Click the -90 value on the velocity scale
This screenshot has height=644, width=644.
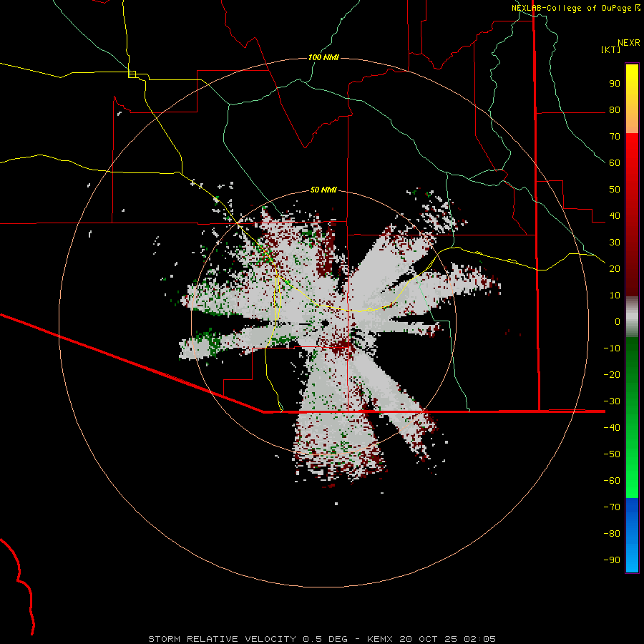pyautogui.click(x=612, y=560)
